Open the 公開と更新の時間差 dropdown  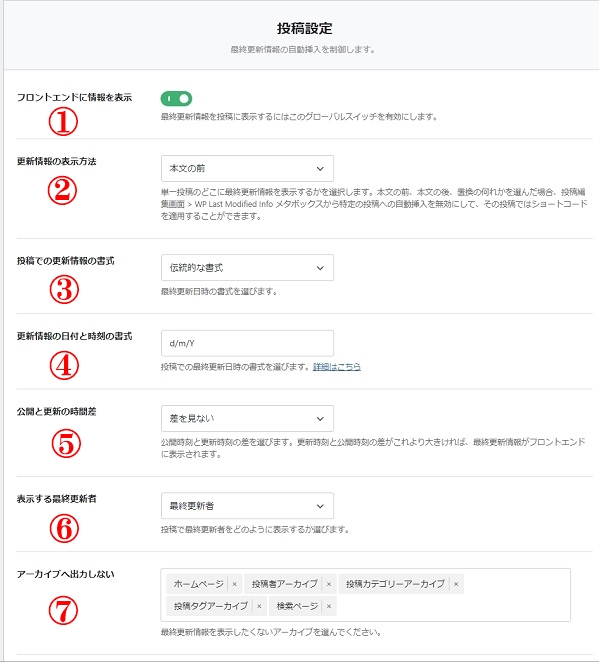pos(246,418)
